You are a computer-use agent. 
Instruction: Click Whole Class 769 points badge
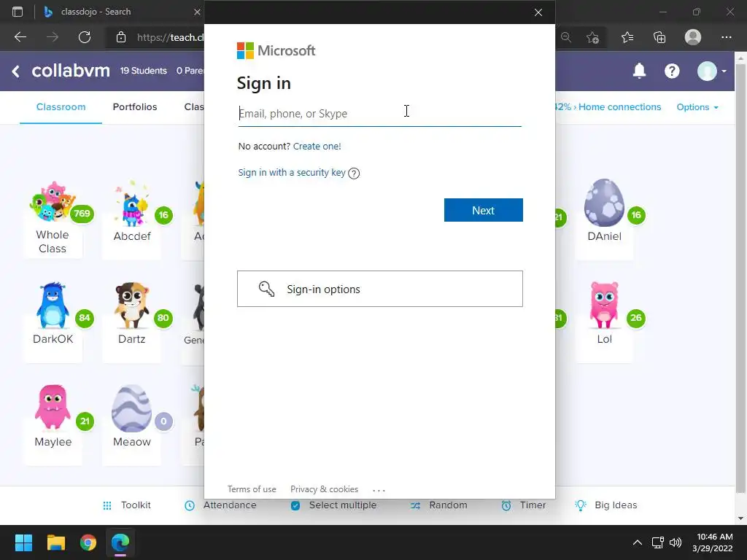[x=82, y=214]
